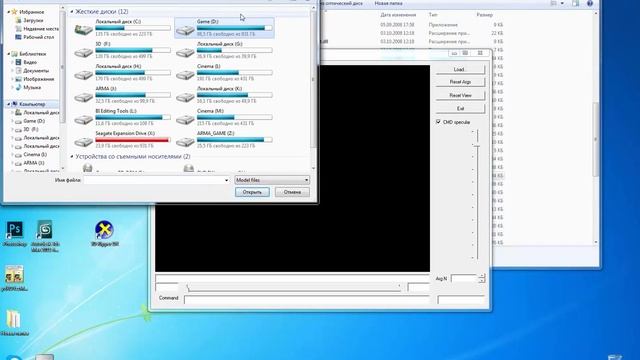Click the vertical slider in viewer panel
The image size is (640, 360).
pos(477,194)
